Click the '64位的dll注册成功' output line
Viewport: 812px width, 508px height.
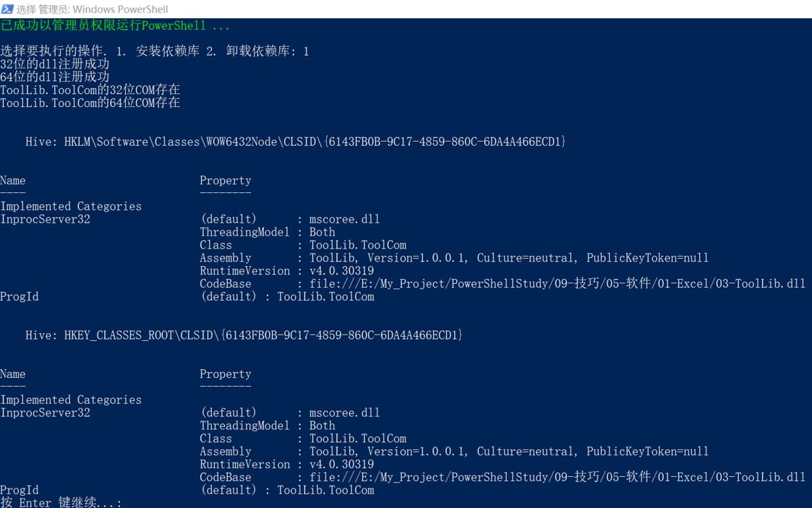pyautogui.click(x=55, y=77)
